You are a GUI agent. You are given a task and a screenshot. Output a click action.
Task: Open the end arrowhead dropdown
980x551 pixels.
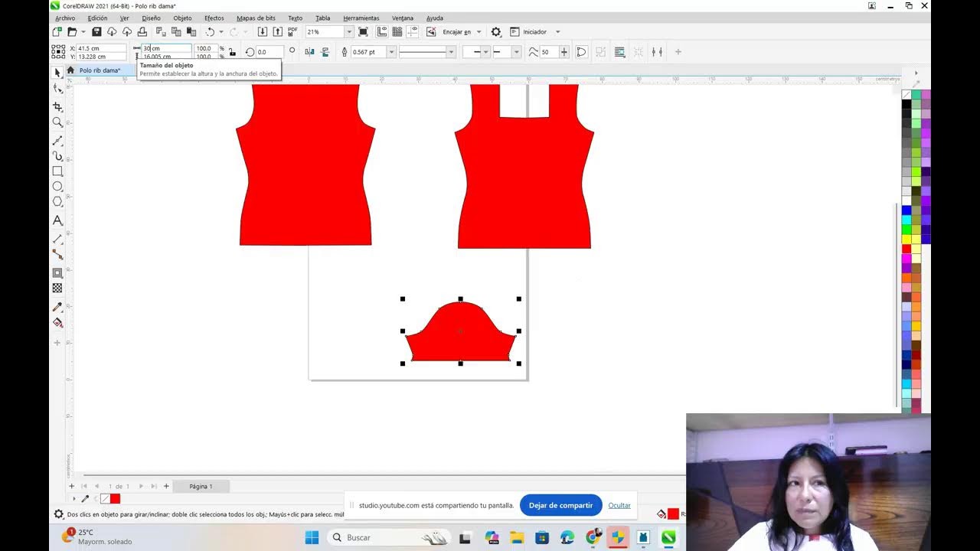(517, 52)
